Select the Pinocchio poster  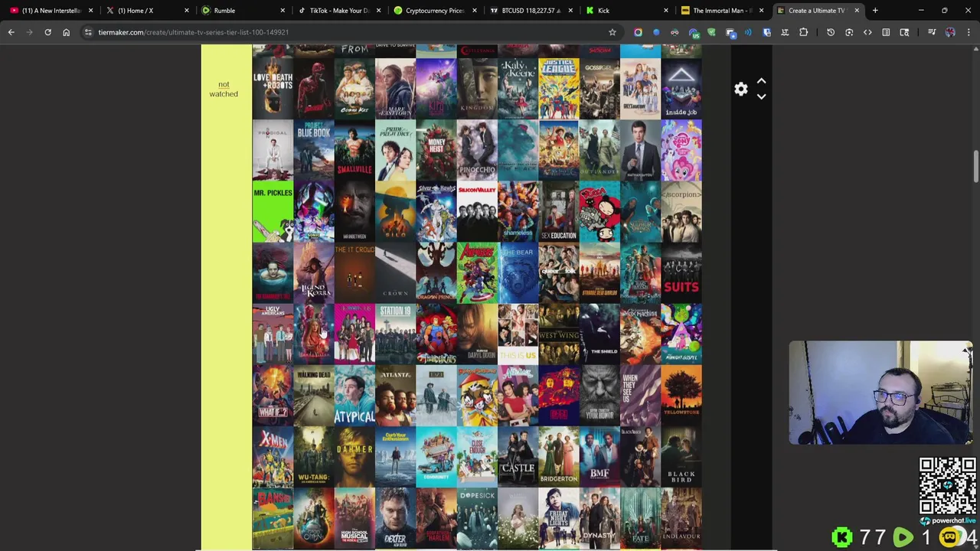477,150
